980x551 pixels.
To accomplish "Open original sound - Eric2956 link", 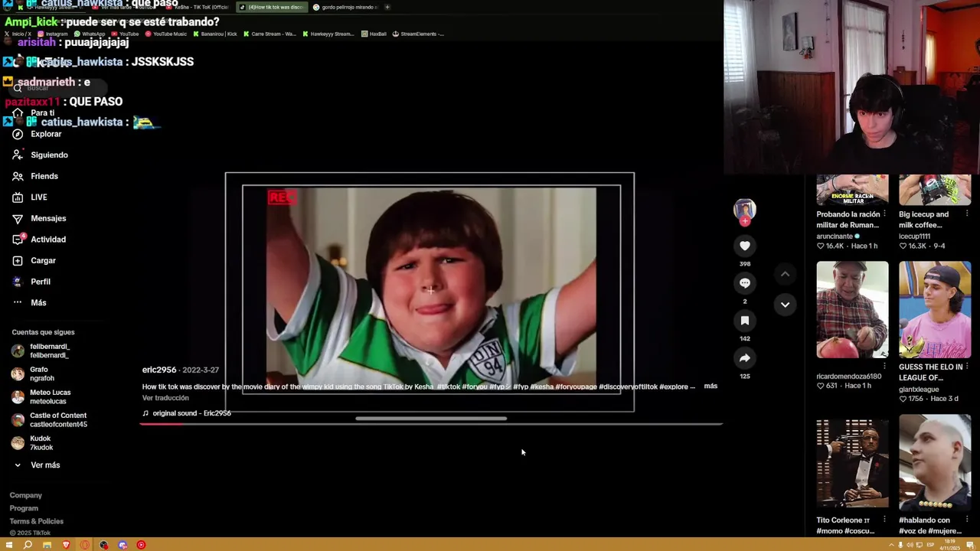I will click(x=187, y=413).
